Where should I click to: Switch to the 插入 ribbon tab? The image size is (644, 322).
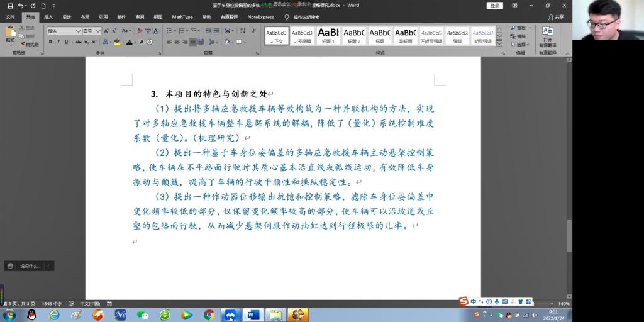(48, 17)
